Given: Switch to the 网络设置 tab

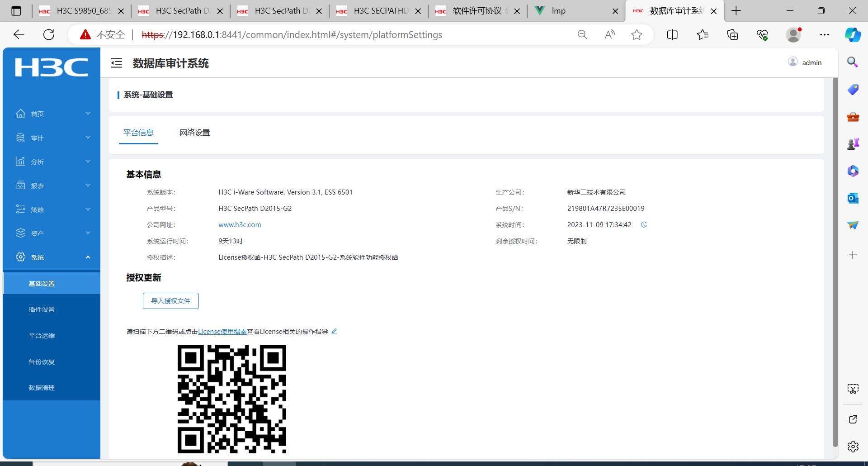Looking at the screenshot, I should 195,133.
